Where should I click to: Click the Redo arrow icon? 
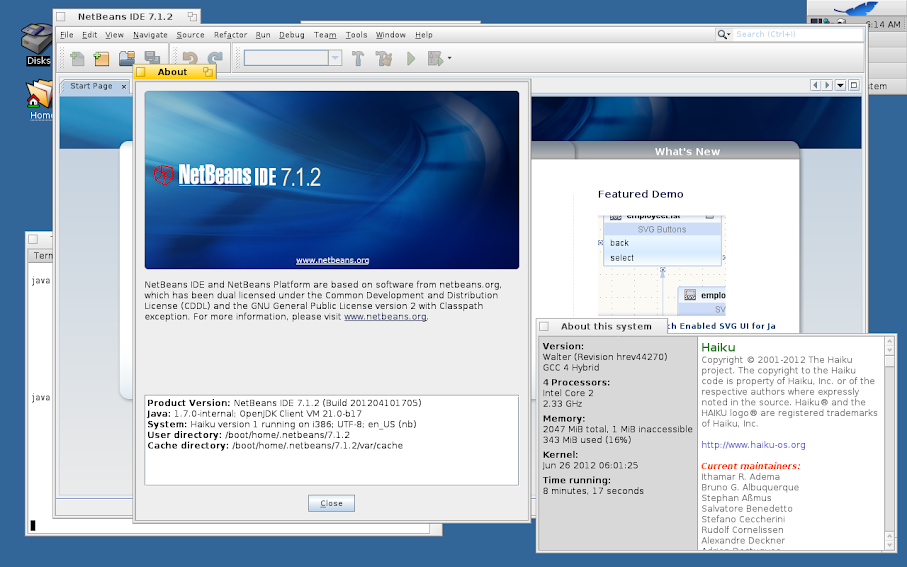[x=215, y=58]
